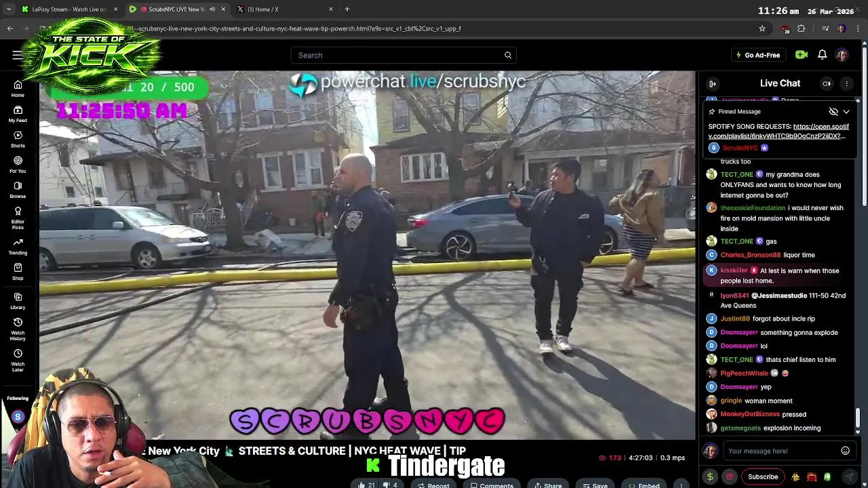Mute the ScrubsNYC tab audio icon
This screenshot has height=488, width=868.
coord(212,9)
